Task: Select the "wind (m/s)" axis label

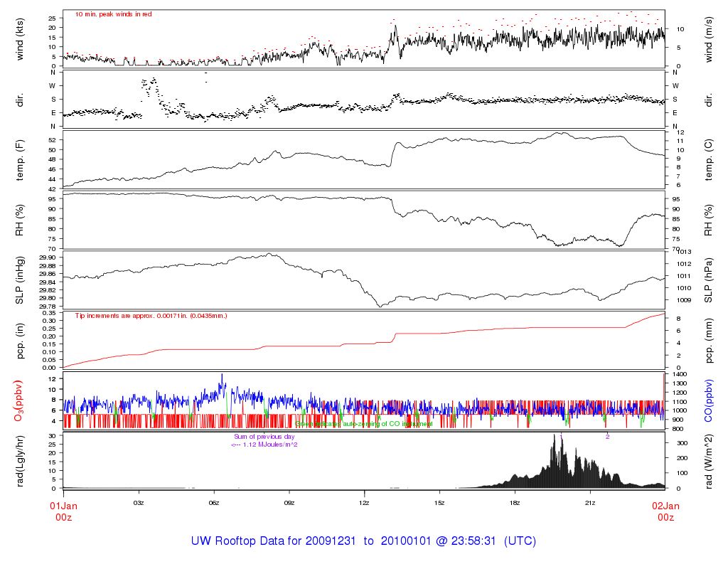Action: coord(708,40)
